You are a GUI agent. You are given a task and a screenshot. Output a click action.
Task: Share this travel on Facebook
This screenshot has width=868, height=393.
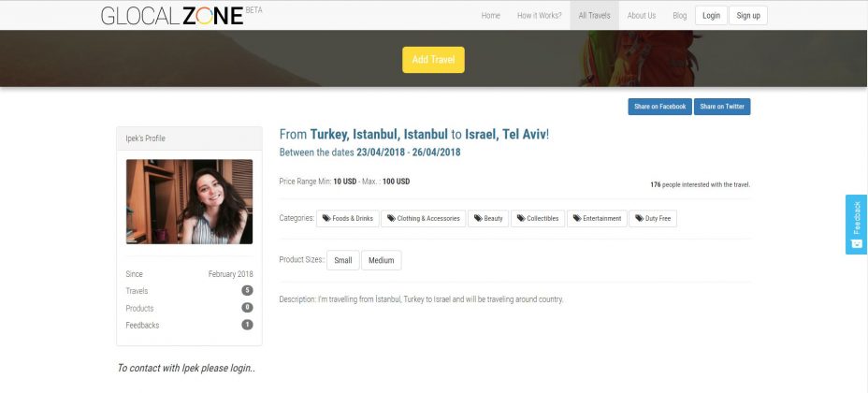coord(659,107)
